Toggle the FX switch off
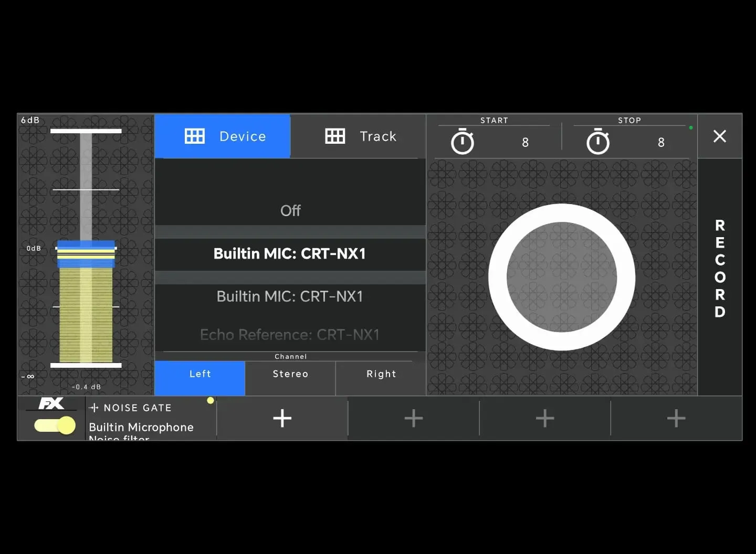This screenshot has width=756, height=554. (55, 425)
